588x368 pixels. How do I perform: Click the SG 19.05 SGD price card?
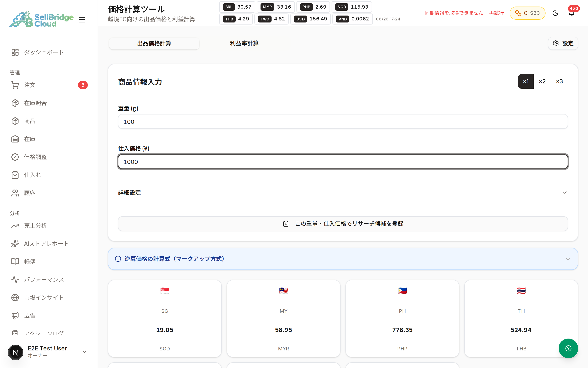tap(165, 319)
